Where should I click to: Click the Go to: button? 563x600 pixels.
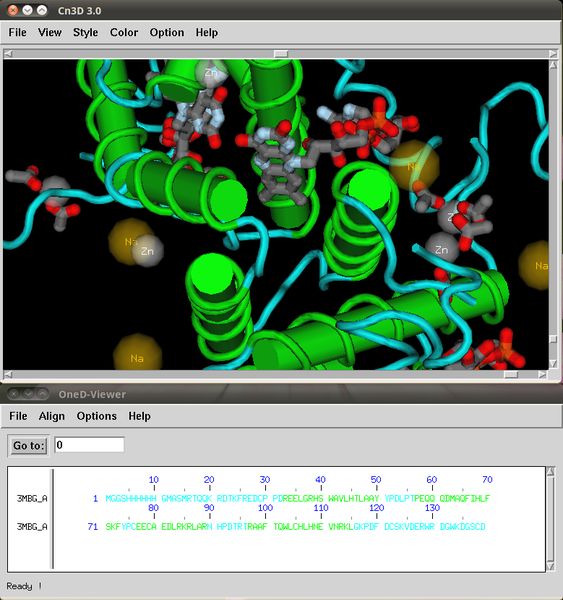29,445
